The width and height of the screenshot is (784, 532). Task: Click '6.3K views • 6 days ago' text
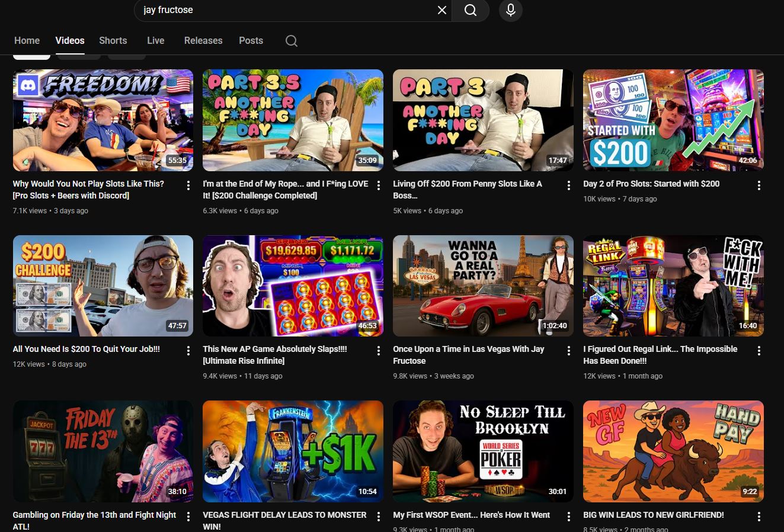(x=241, y=210)
